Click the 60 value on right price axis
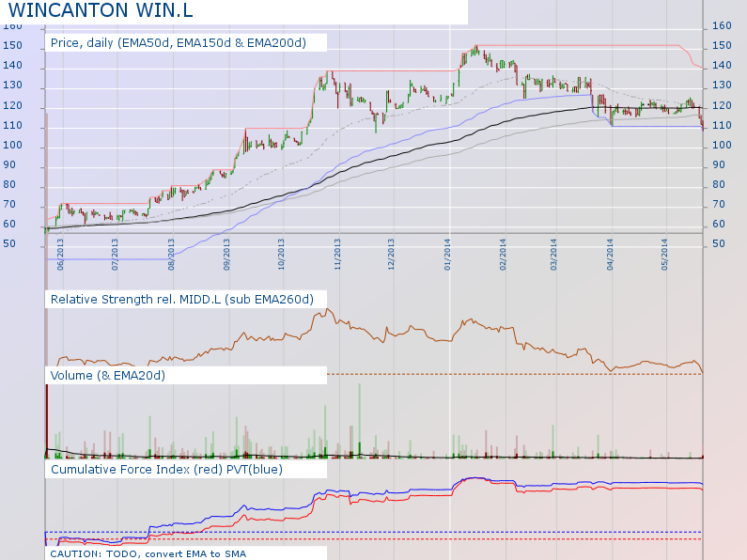The image size is (747, 560). pos(719,224)
